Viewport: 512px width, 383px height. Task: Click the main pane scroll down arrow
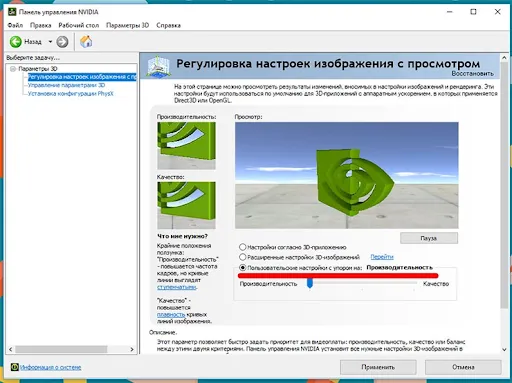coord(504,349)
